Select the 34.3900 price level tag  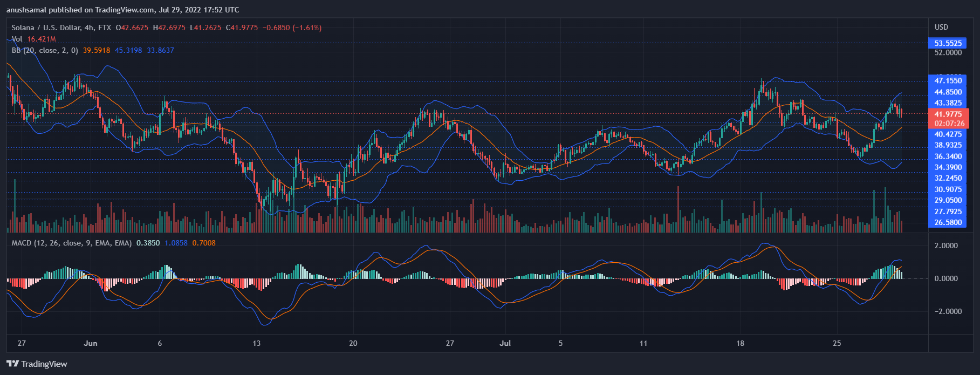[x=948, y=167]
